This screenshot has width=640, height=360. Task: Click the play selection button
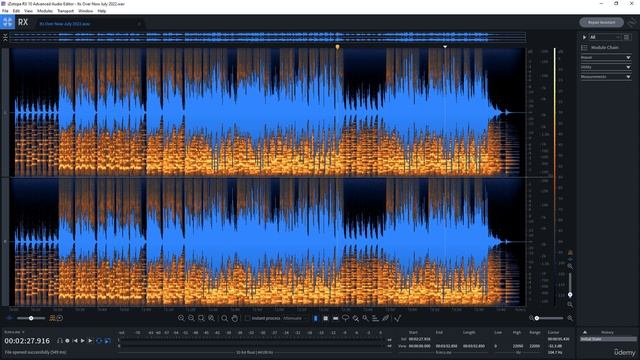(91, 340)
